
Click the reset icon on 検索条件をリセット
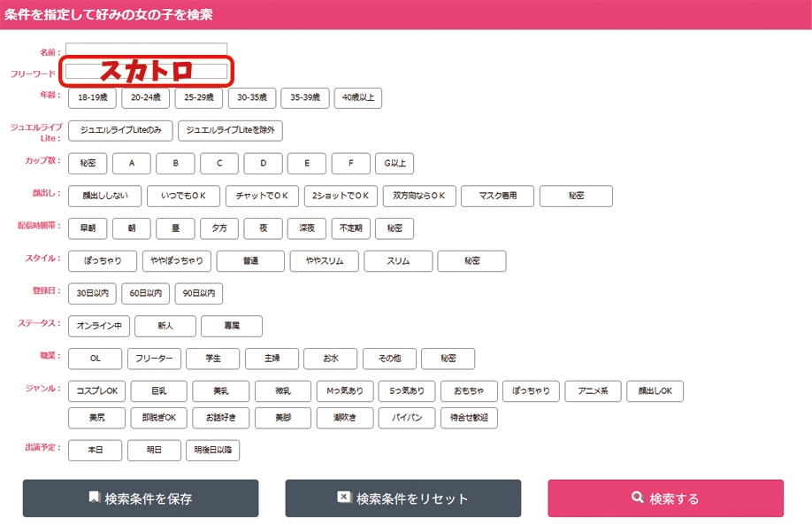[x=344, y=498]
